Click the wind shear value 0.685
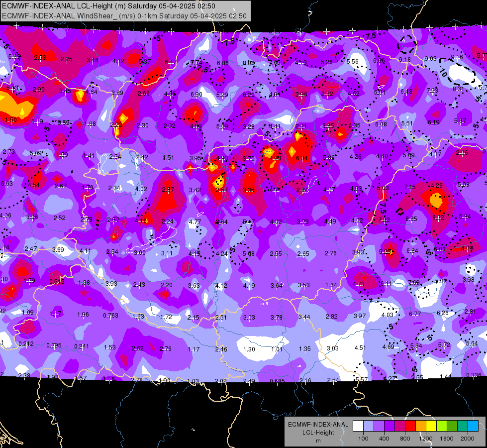Image resolution: width=487 pixels, height=448 pixels. point(277,381)
